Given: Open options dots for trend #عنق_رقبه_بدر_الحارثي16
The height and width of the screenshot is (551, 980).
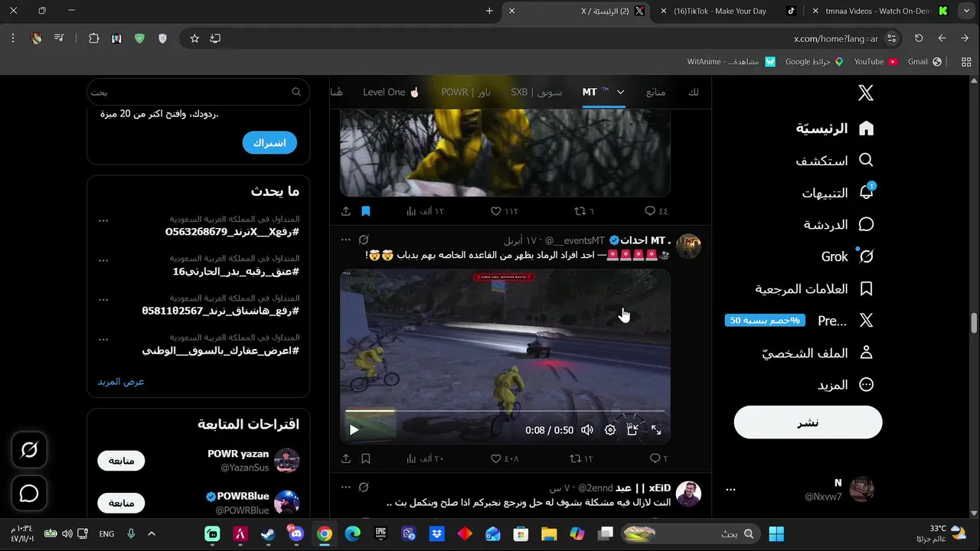Looking at the screenshot, I should [103, 260].
